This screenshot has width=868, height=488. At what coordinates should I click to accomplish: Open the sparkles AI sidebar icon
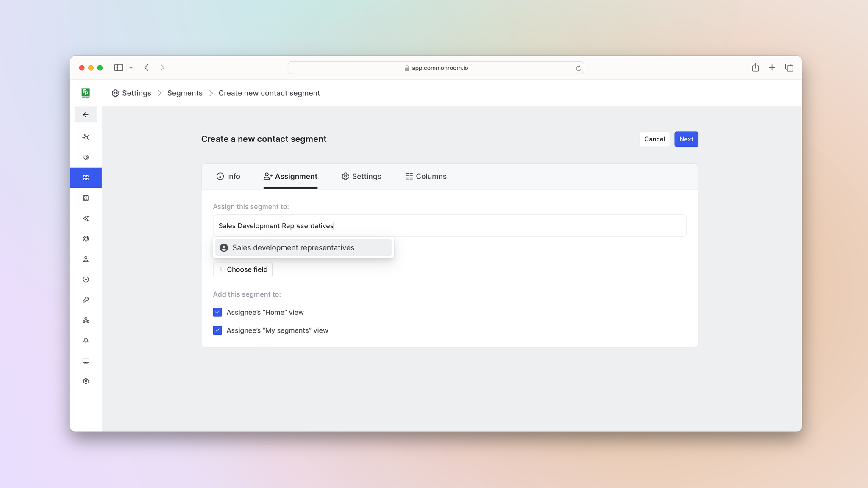86,219
